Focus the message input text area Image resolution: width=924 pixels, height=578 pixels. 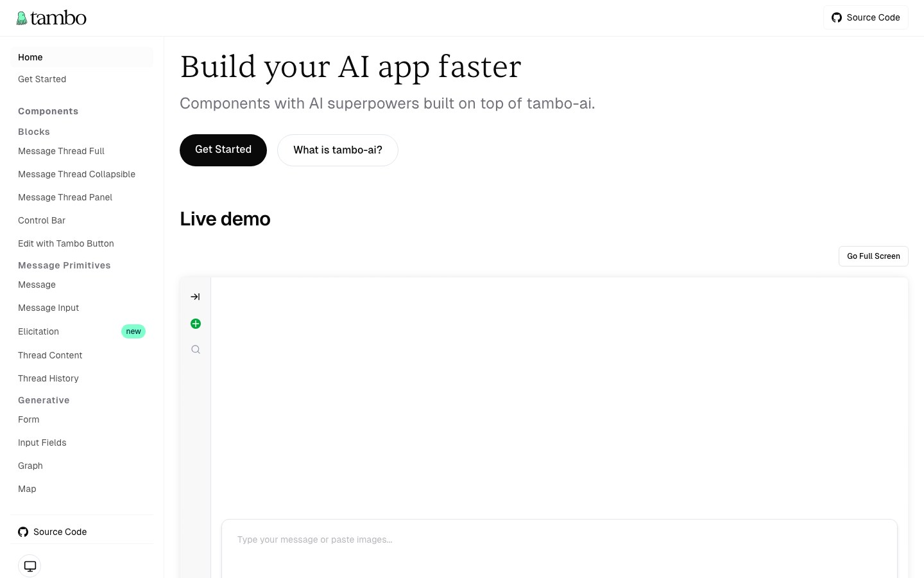(560, 549)
